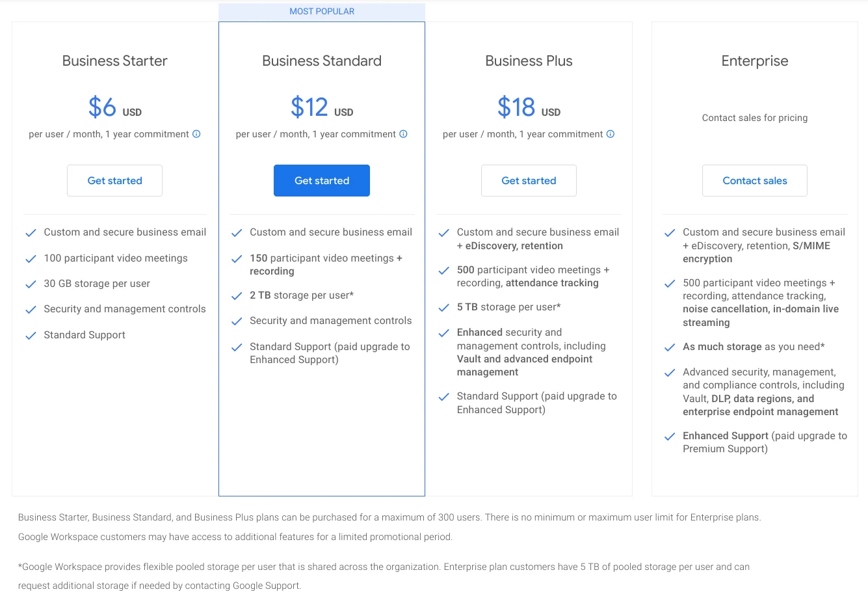Click Contact sales button for Enterprise
This screenshot has width=868, height=596.
pos(754,180)
